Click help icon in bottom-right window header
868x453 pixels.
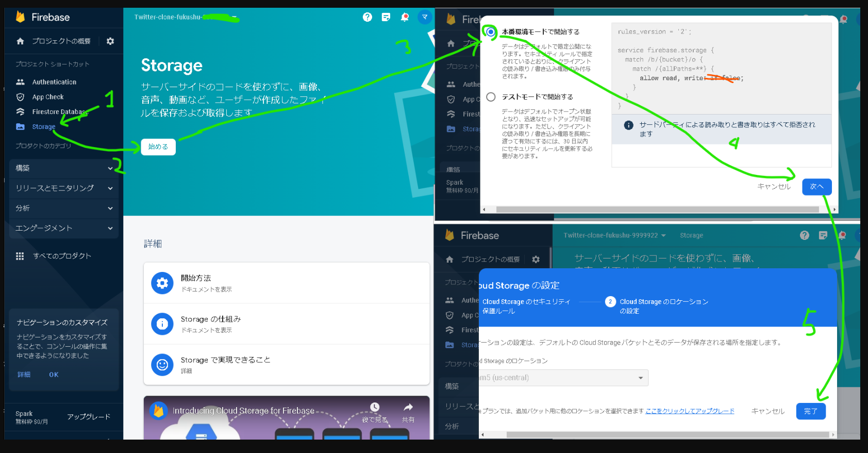805,235
